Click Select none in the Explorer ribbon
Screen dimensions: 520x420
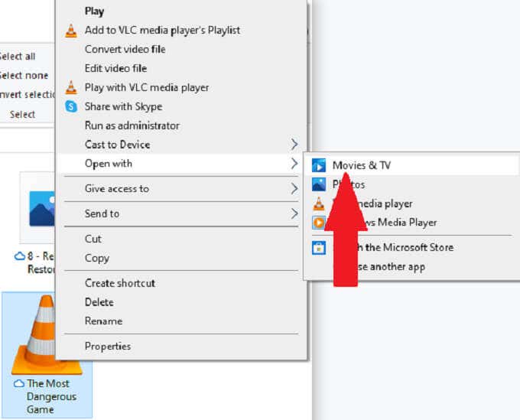(24, 76)
